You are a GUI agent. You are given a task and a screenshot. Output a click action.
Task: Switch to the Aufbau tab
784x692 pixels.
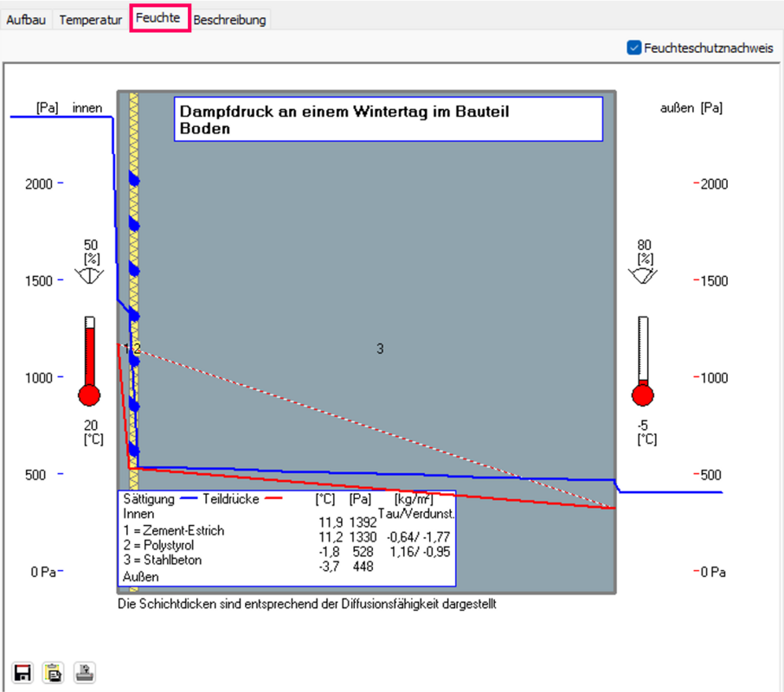pos(28,20)
